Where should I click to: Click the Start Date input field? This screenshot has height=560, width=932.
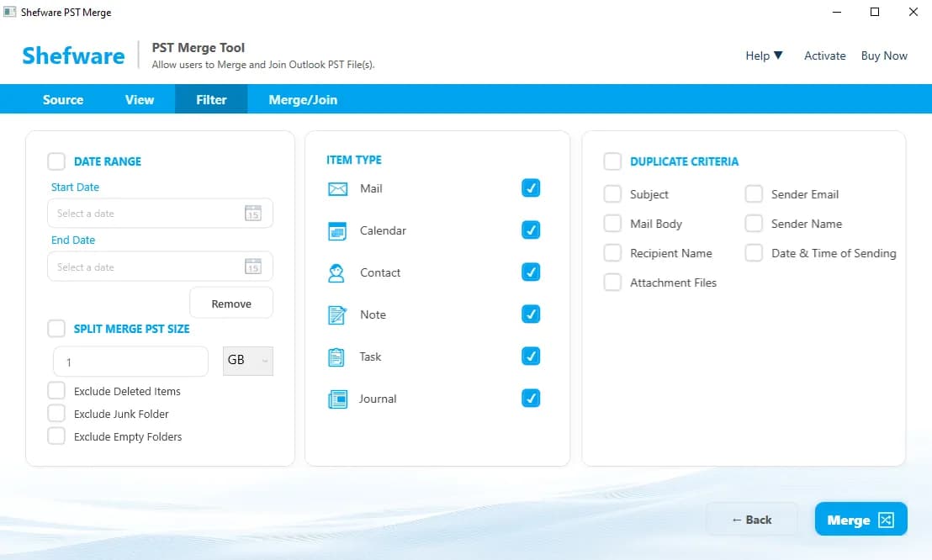pos(160,213)
